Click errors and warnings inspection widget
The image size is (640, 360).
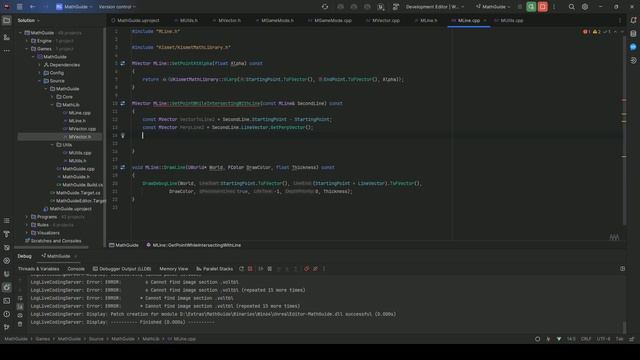pos(597,32)
